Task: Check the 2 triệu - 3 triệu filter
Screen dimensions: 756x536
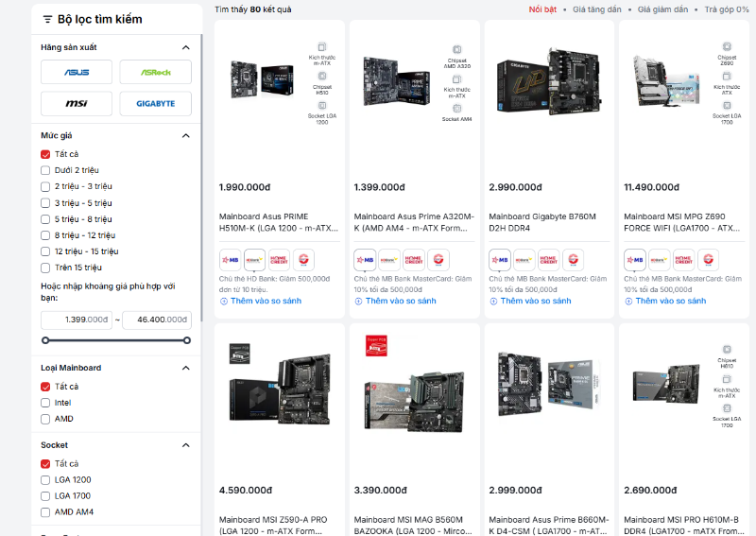Action: (45, 187)
